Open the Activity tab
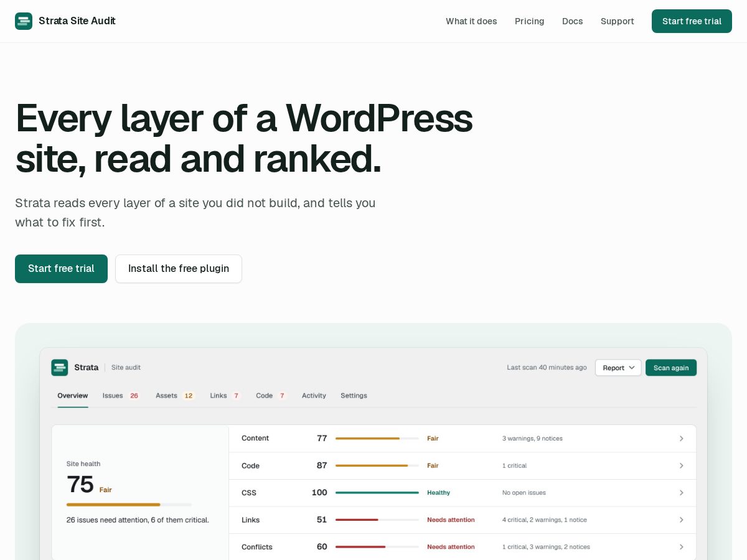 tap(314, 396)
